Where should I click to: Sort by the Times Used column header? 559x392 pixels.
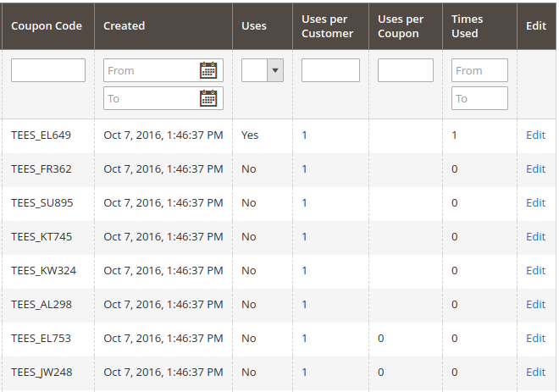point(467,26)
